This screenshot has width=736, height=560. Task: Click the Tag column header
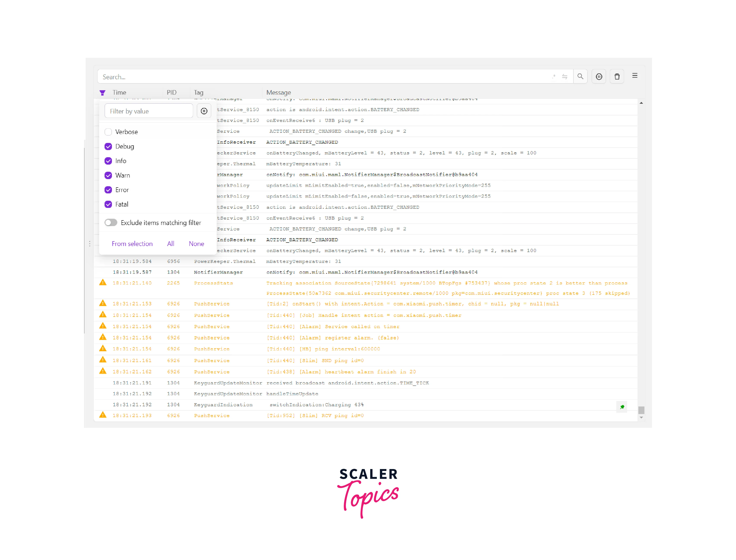pos(199,93)
